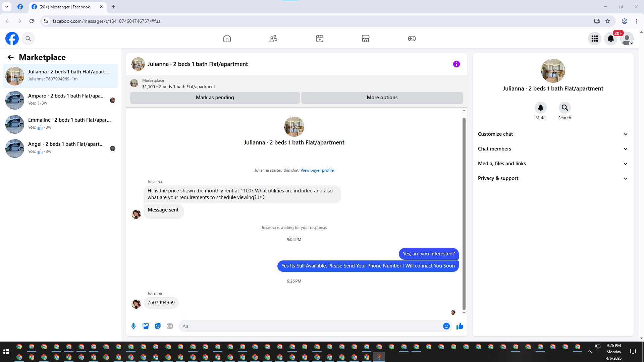Open the Chrome profile icon
Screen dimensions: 644x362
tap(625, 21)
